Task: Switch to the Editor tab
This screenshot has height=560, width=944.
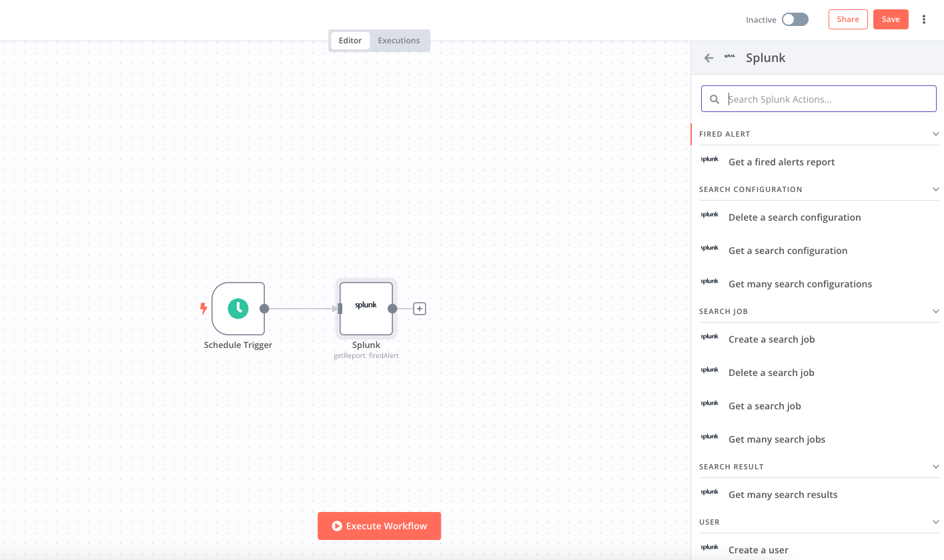Action: pyautogui.click(x=350, y=41)
